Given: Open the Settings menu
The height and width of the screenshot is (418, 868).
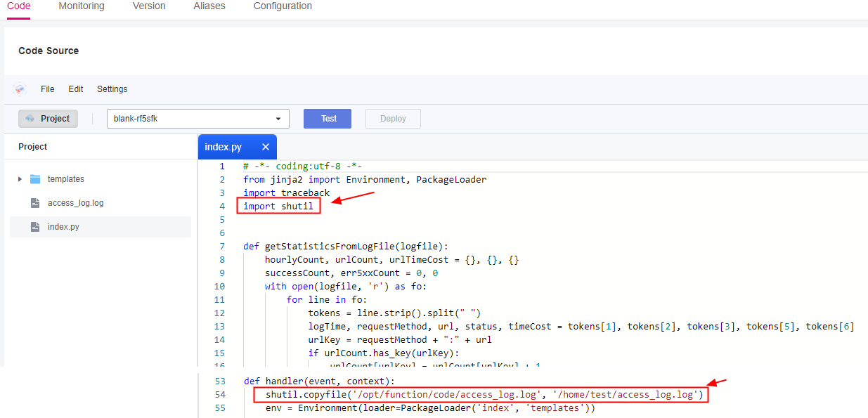Looking at the screenshot, I should coord(112,89).
